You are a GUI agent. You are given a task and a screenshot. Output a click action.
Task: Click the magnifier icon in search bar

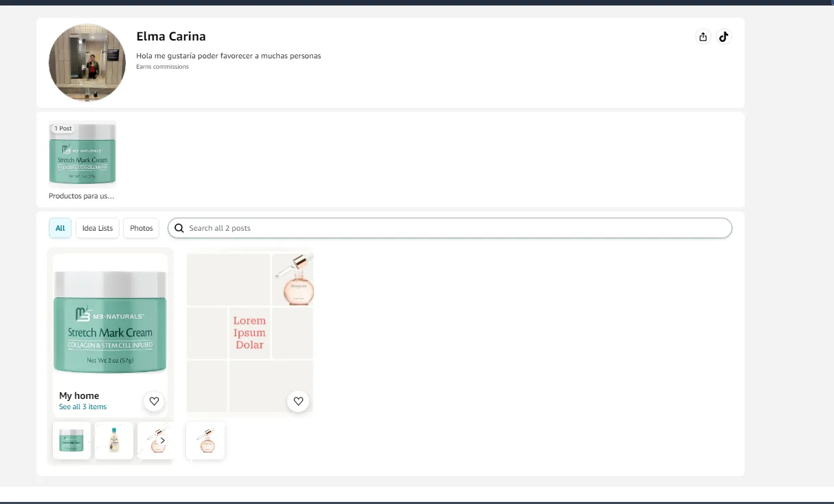coord(179,228)
